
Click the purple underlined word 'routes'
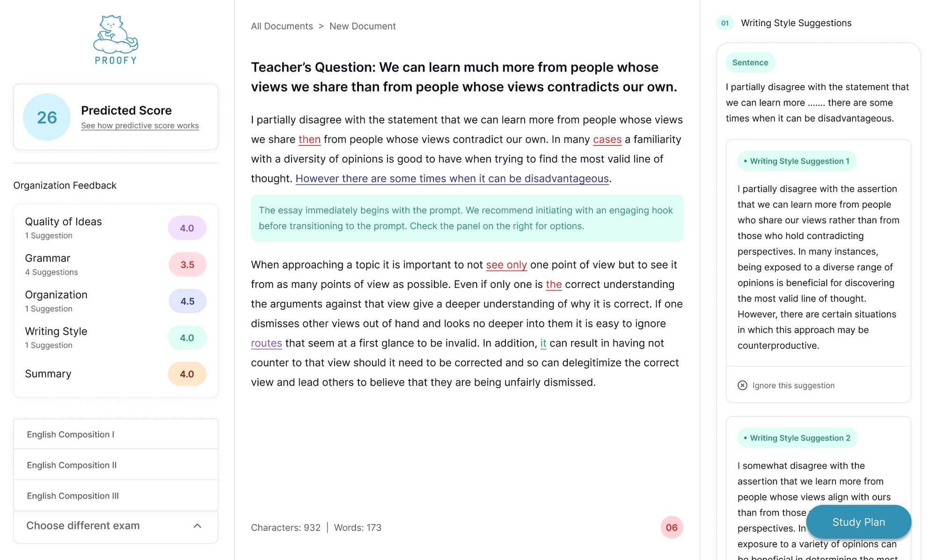[266, 343]
